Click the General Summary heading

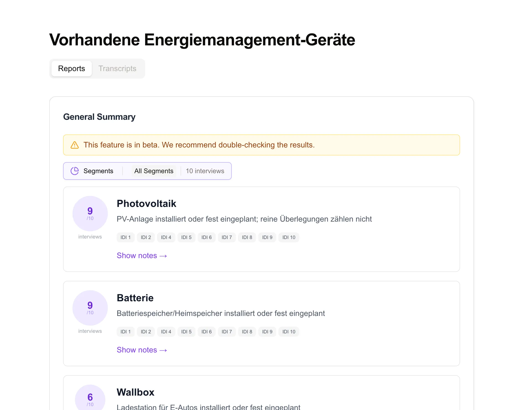coord(99,117)
